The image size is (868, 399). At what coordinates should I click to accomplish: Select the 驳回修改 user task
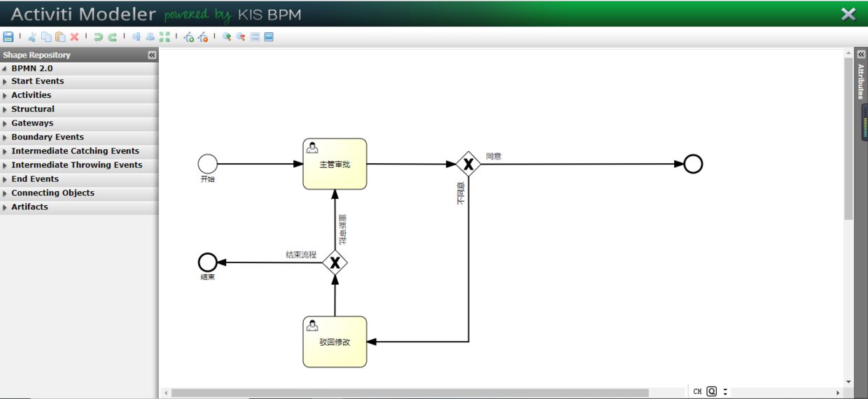pyautogui.click(x=335, y=342)
